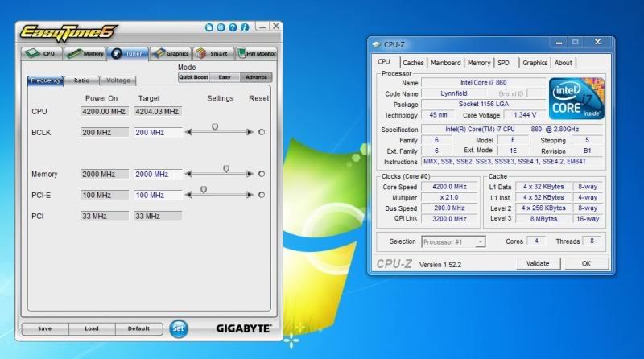Switch to the Voltage sub-tab

(118, 80)
